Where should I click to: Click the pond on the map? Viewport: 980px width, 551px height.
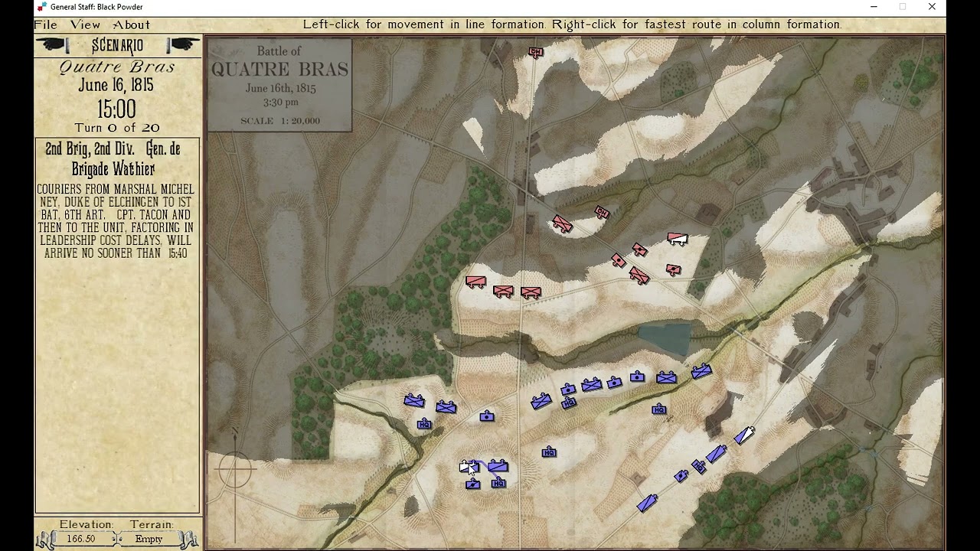[664, 339]
